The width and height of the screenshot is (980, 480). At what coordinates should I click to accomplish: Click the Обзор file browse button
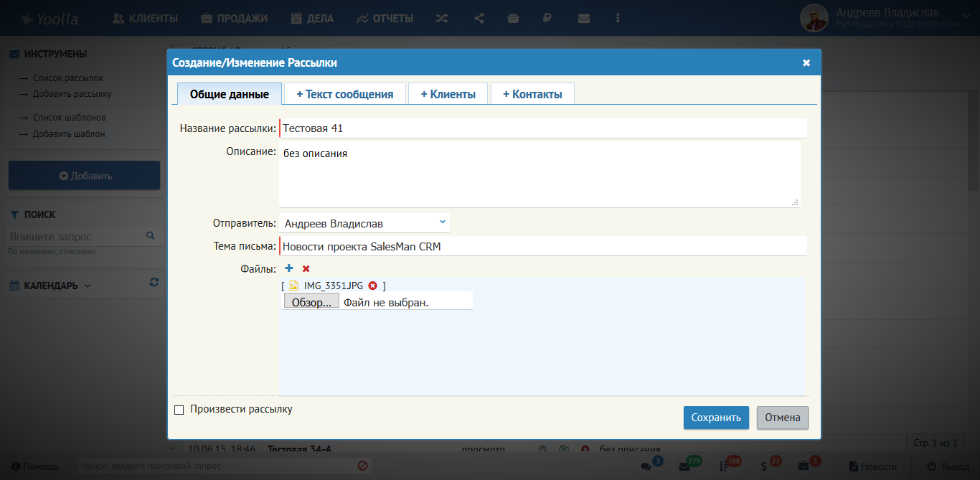311,302
